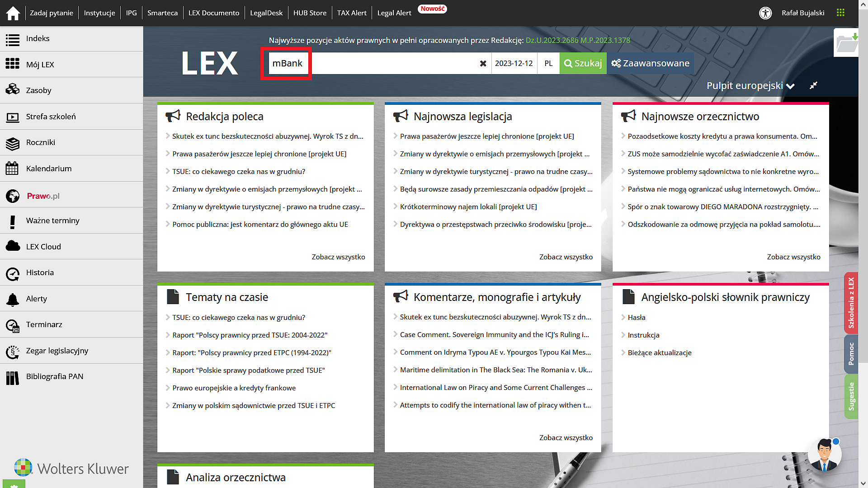Open the LEX Cloud icon
Image resolution: width=868 pixels, height=488 pixels.
click(13, 246)
